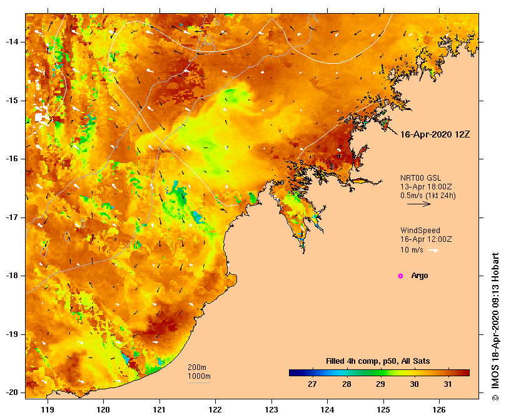Click the latitude label -20
The width and height of the screenshot is (506, 420).
13,392
